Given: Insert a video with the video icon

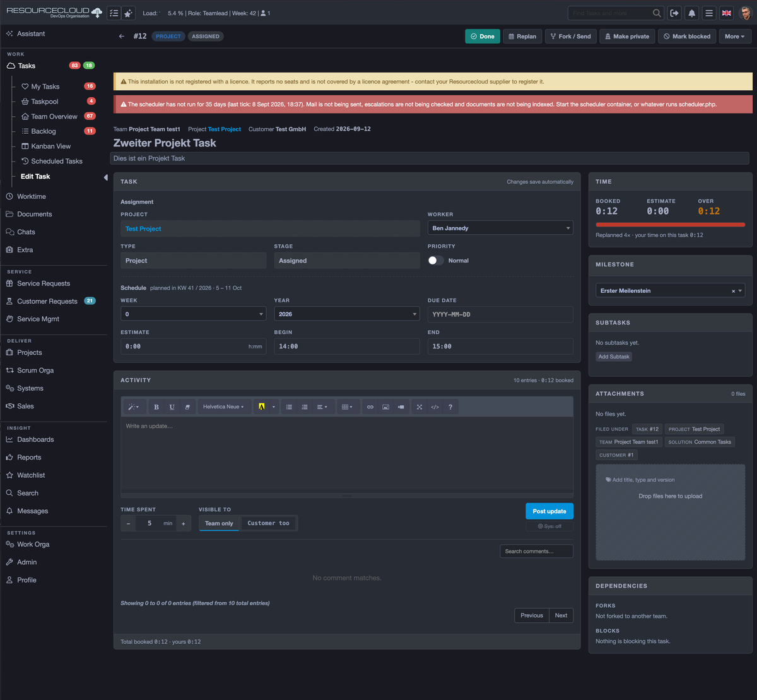Looking at the screenshot, I should (401, 407).
